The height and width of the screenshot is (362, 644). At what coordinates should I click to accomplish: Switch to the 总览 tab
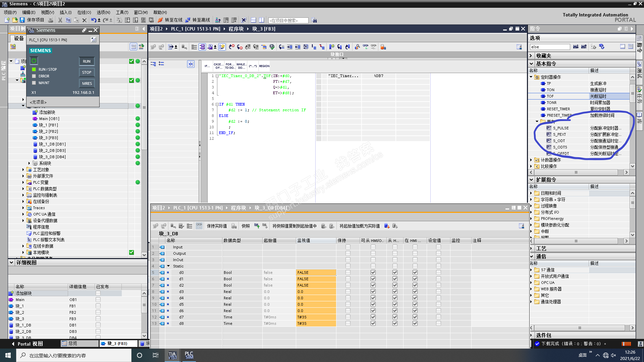coord(73,344)
